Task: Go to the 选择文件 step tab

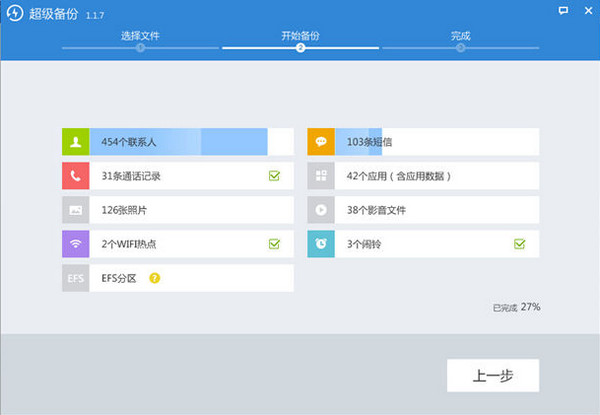Action: click(x=140, y=36)
